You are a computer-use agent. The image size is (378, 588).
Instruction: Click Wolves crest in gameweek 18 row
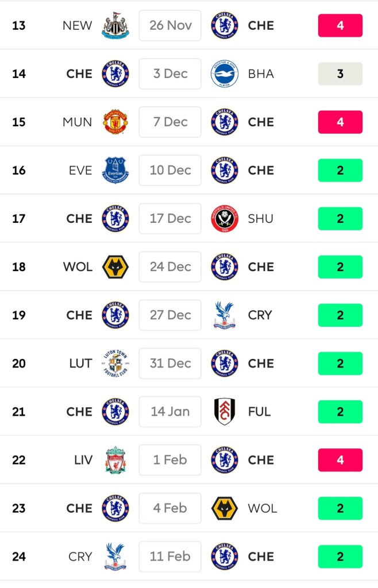tap(115, 267)
